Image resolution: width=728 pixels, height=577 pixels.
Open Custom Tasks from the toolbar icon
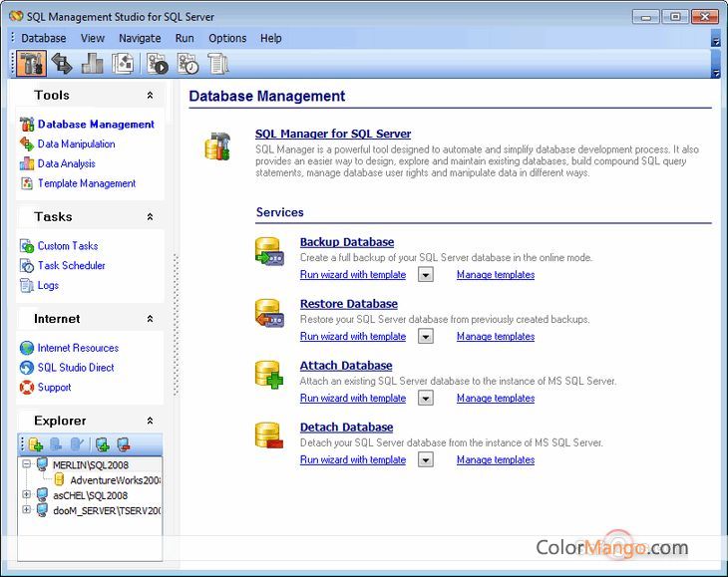coord(157,64)
